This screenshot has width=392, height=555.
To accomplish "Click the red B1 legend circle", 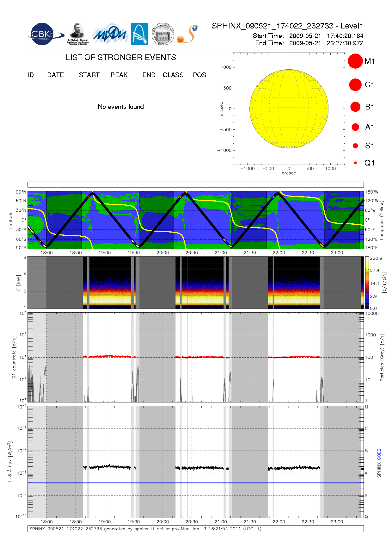I will (355, 107).
